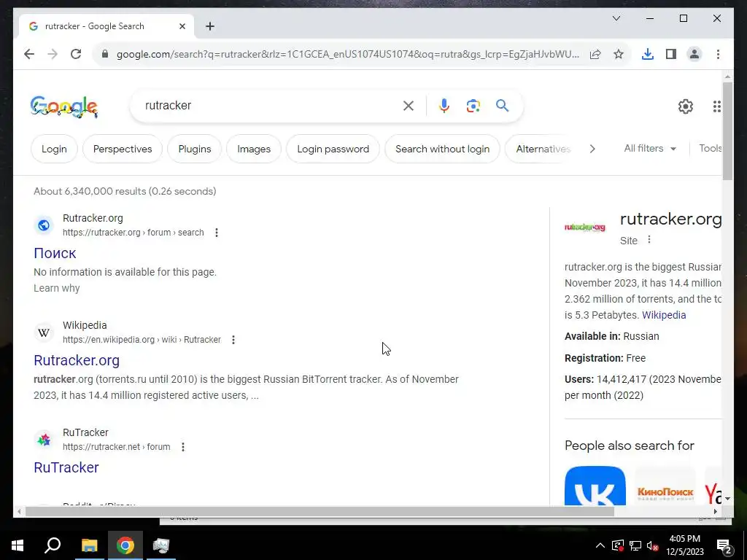Click the security tray icon
The height and width of the screenshot is (560, 747).
(x=618, y=545)
